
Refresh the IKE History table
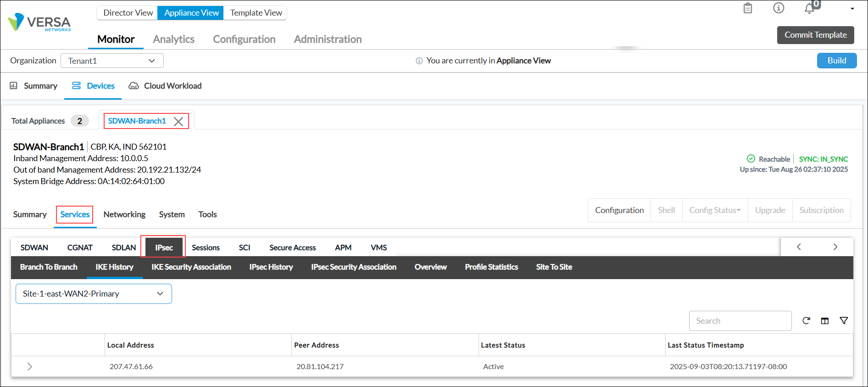806,321
